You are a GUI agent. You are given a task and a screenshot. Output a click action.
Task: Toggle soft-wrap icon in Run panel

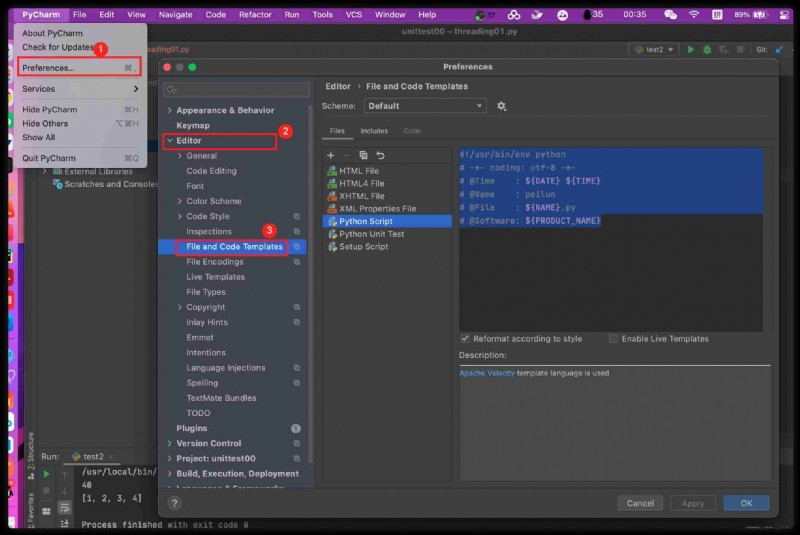click(64, 507)
